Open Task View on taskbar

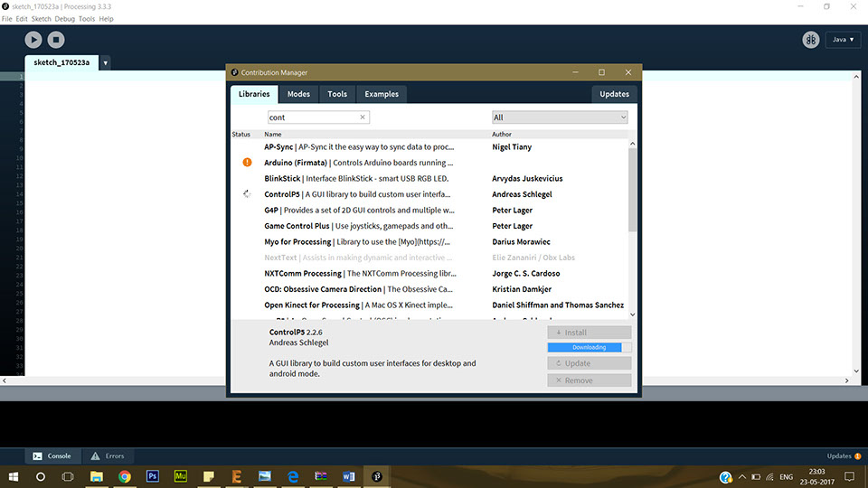click(68, 476)
